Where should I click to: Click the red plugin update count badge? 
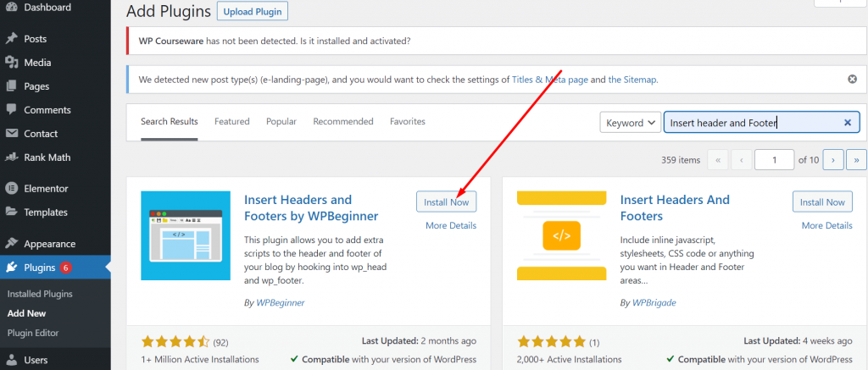[66, 268]
